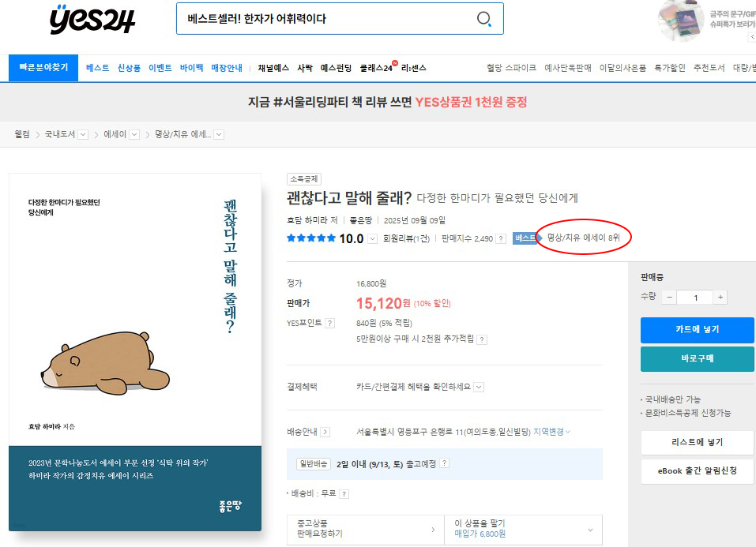Click the five-star rating icons

click(311, 238)
